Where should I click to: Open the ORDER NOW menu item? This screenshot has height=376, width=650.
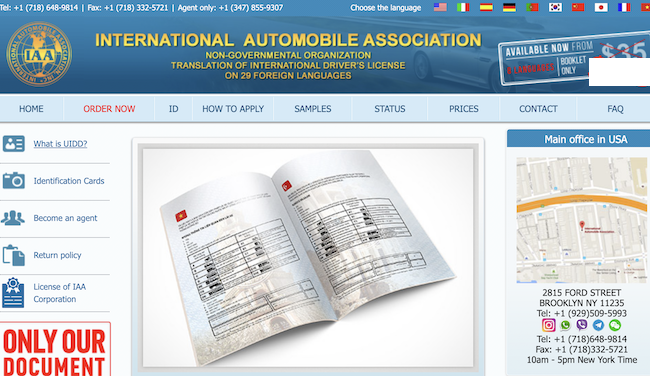click(x=109, y=109)
